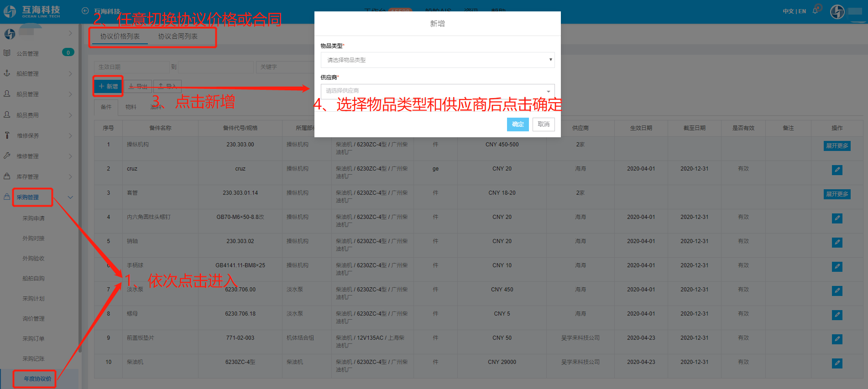The image size is (868, 389).
Task: Edit the 销轴 row with pencil icon
Action: (837, 242)
